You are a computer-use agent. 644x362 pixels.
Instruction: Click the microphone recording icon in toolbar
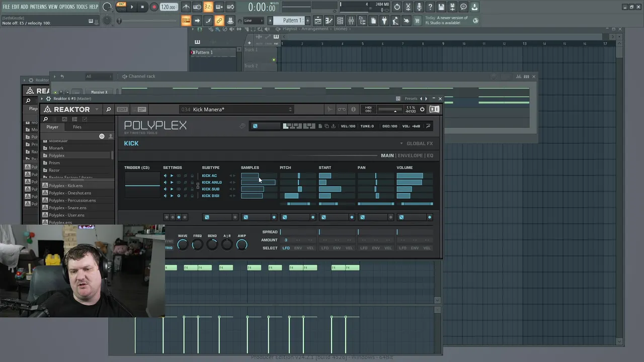419,7
